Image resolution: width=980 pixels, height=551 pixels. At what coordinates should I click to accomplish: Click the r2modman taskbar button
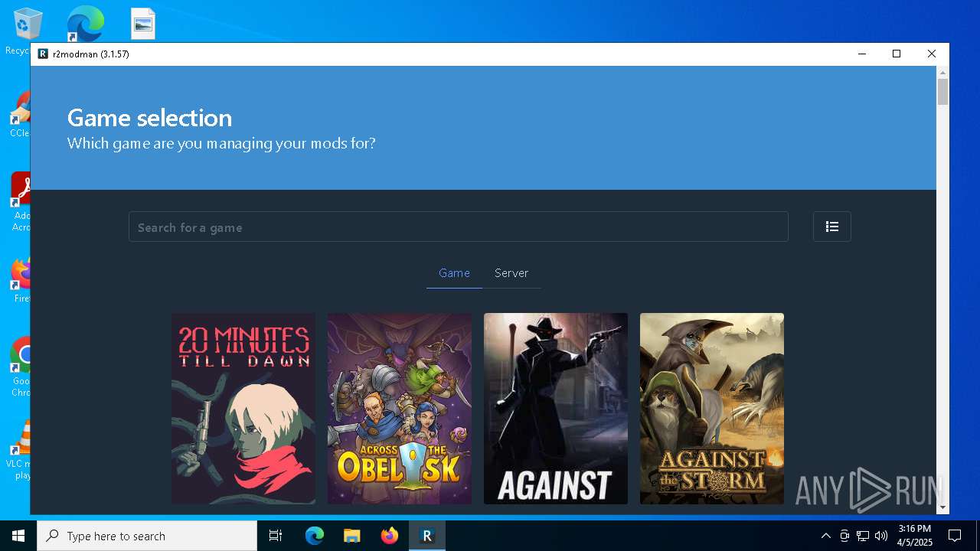[x=427, y=536]
